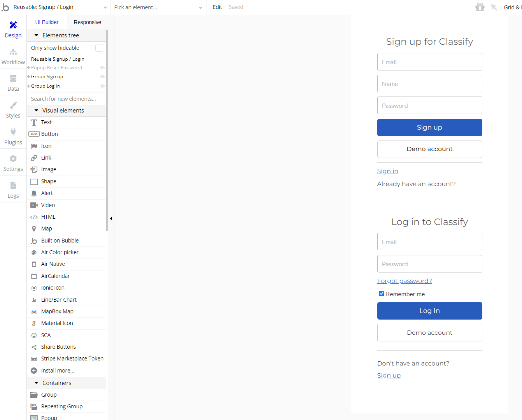Switch to the UI Builder tab
522x420 pixels.
tap(47, 22)
